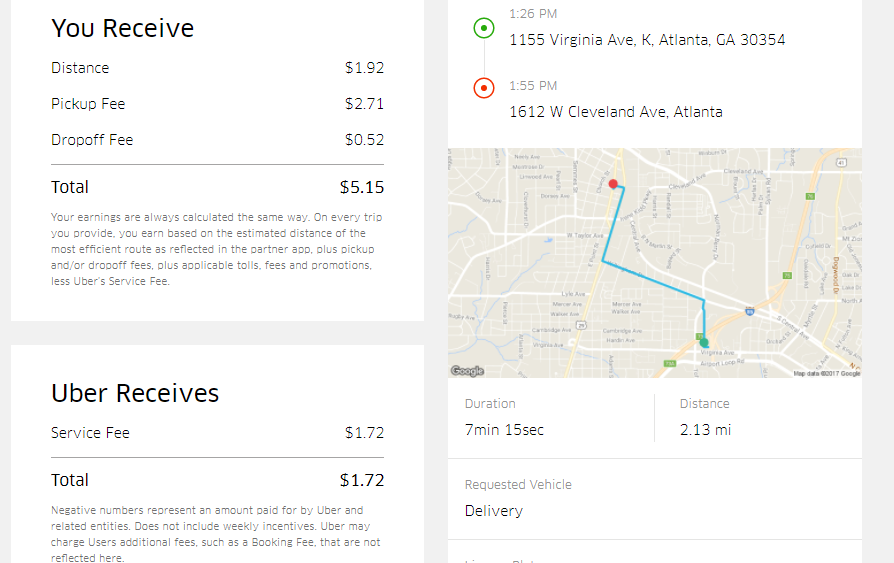Screen dimensions: 894x563
Task: Click the red dropoff location circle icon
Action: click(483, 88)
